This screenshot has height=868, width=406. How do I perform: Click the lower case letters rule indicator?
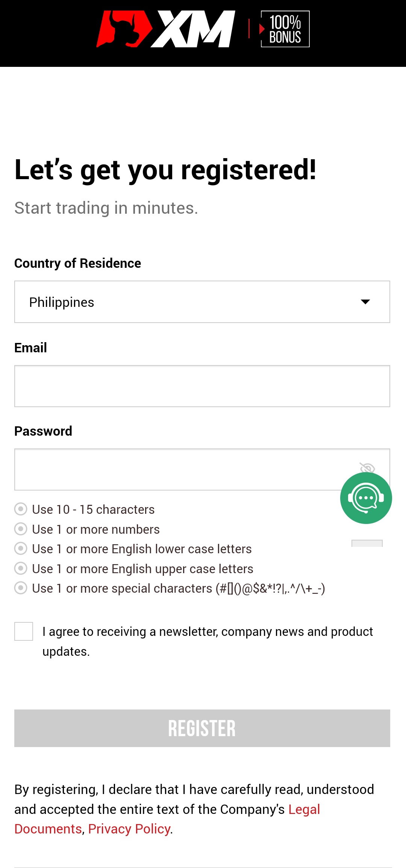21,549
